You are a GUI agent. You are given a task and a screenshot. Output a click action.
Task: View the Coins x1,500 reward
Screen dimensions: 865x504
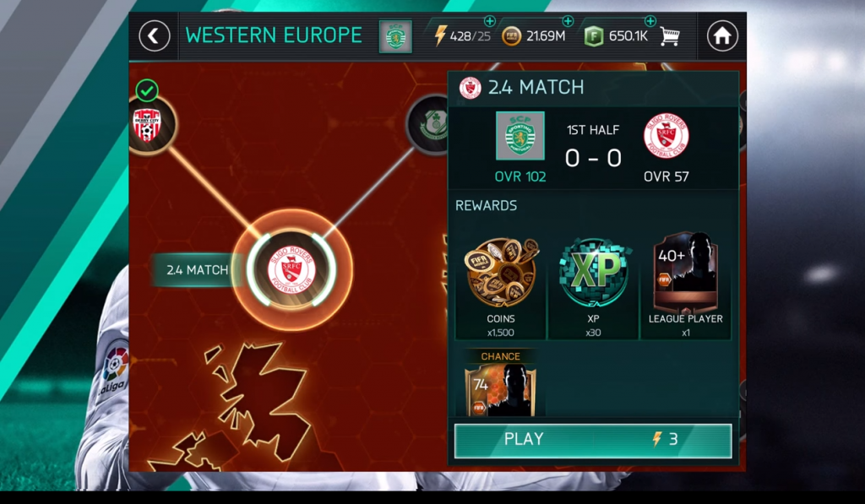(500, 285)
